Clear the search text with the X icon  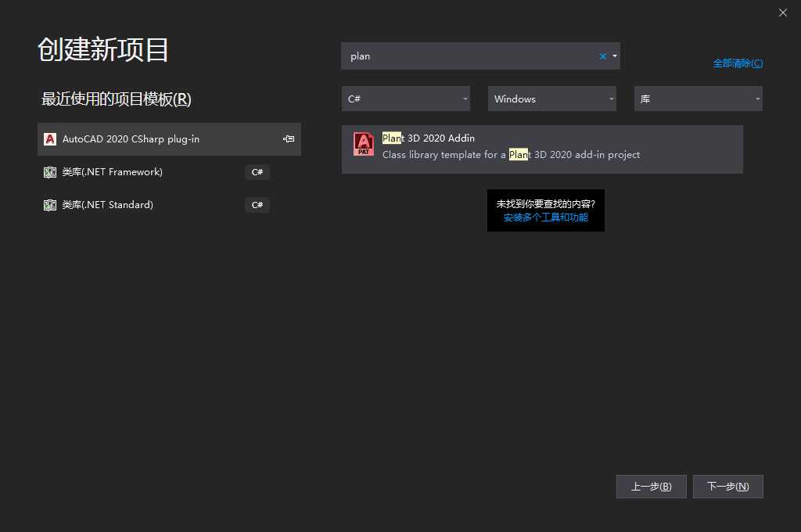tap(603, 56)
